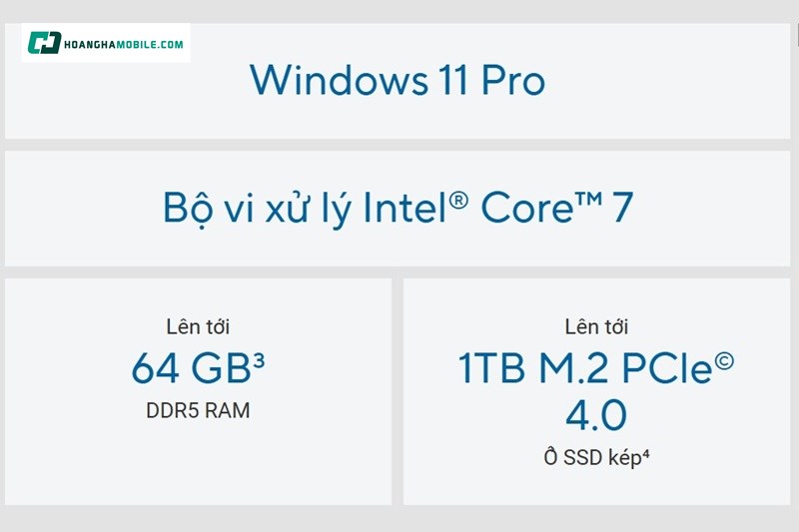Click "Lên tới" above 1TB storage
This screenshot has width=799, height=532.
tap(596, 326)
